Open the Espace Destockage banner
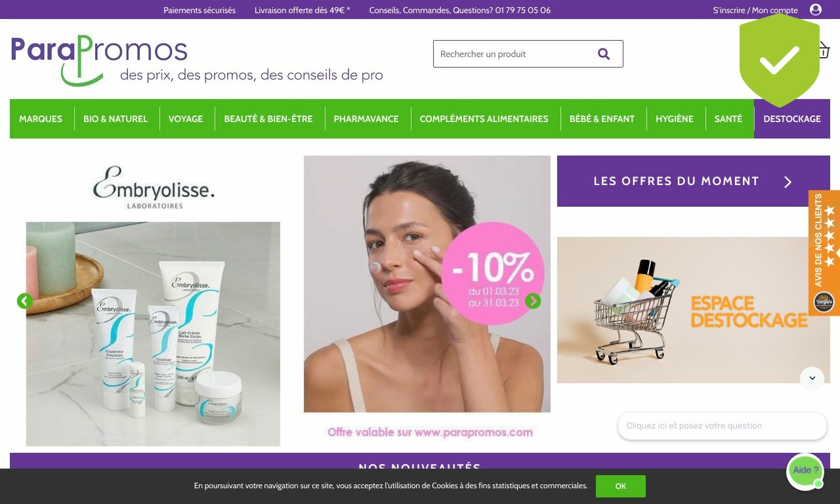Screen dimensions: 840x504 coord(694,310)
